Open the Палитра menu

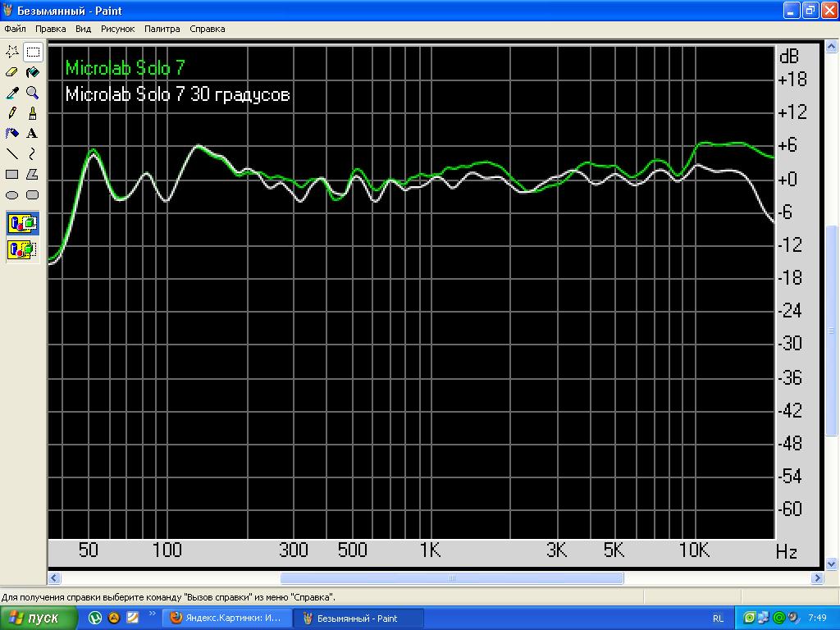162,29
